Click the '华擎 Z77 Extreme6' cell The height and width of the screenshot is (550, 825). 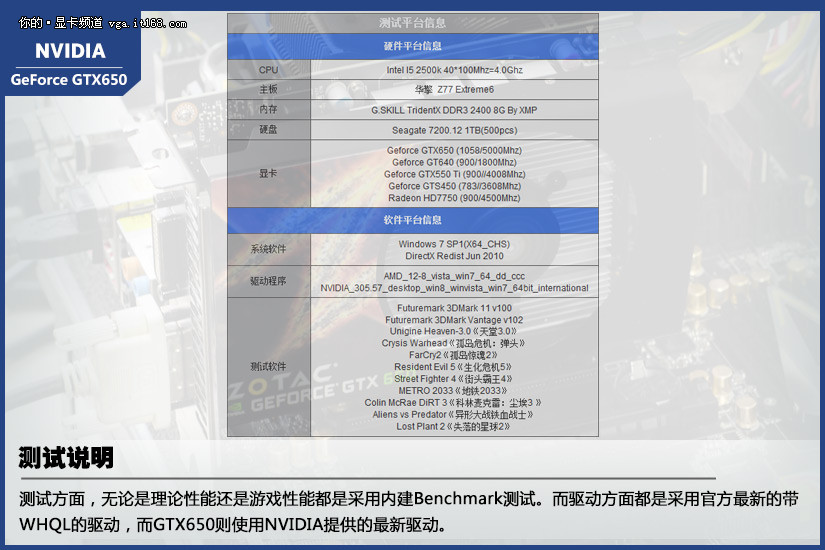(x=455, y=89)
